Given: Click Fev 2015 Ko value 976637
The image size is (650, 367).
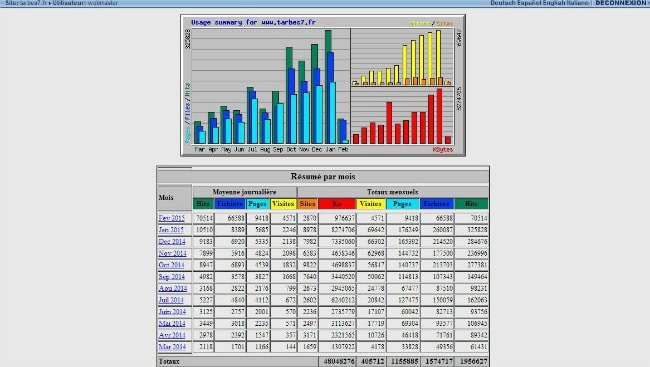Looking at the screenshot, I should 344,218.
